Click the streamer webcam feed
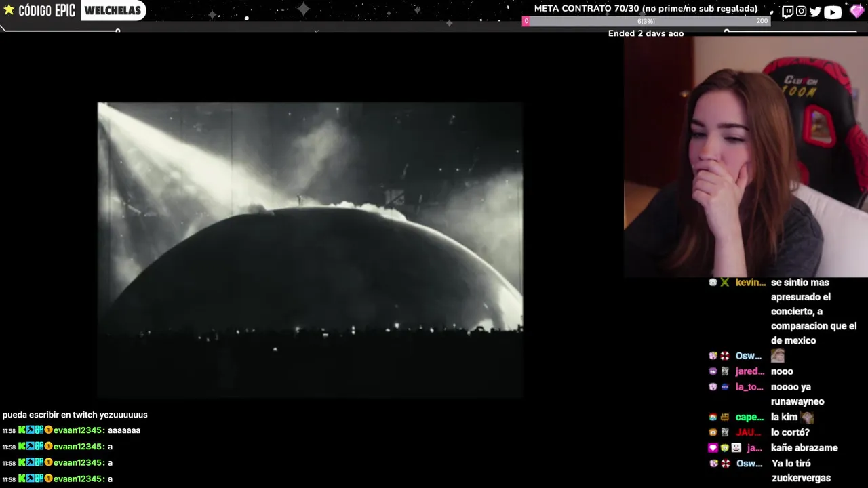868x488 pixels. click(x=746, y=157)
